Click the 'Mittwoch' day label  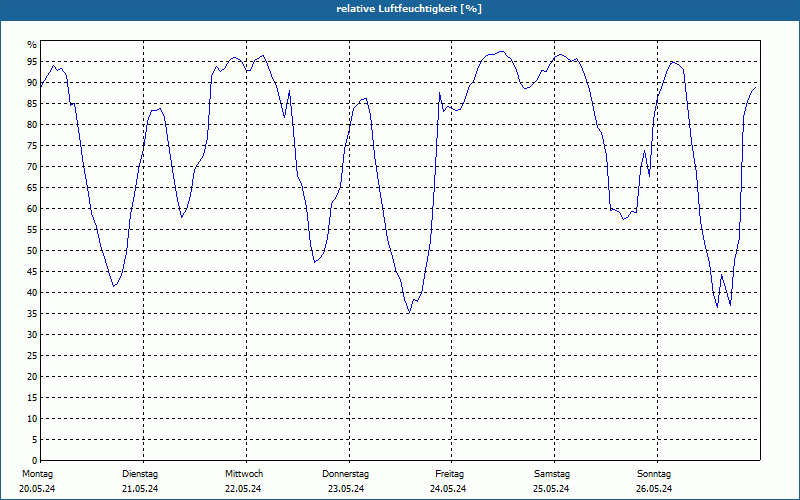pos(244,474)
